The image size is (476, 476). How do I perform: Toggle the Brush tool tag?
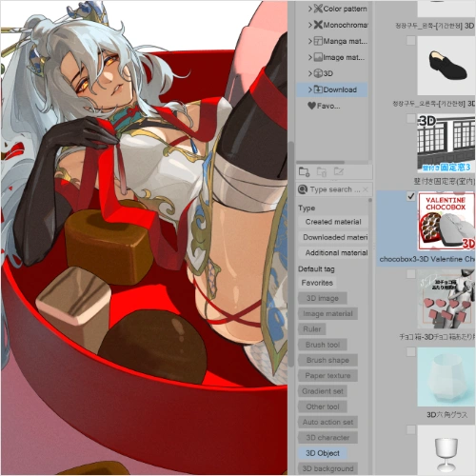(x=323, y=345)
